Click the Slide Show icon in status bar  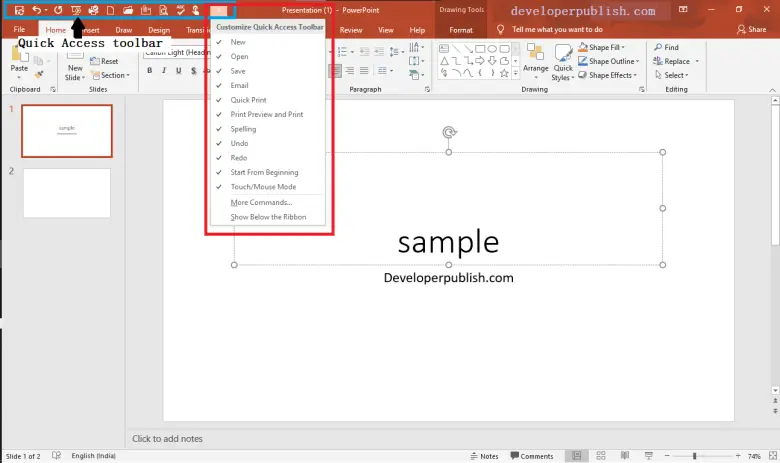pyautogui.click(x=649, y=456)
